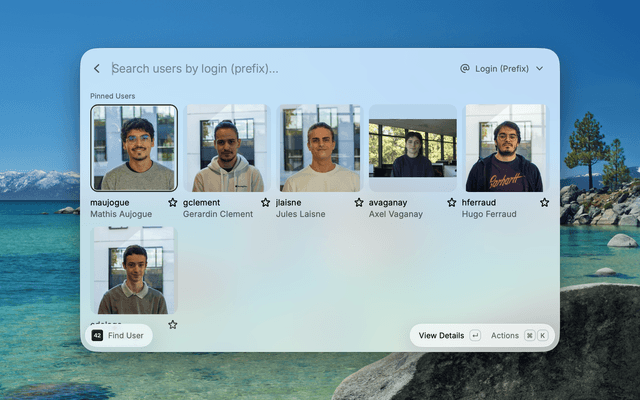
Task: Click the name Jules Laisne
Action: pos(300,214)
